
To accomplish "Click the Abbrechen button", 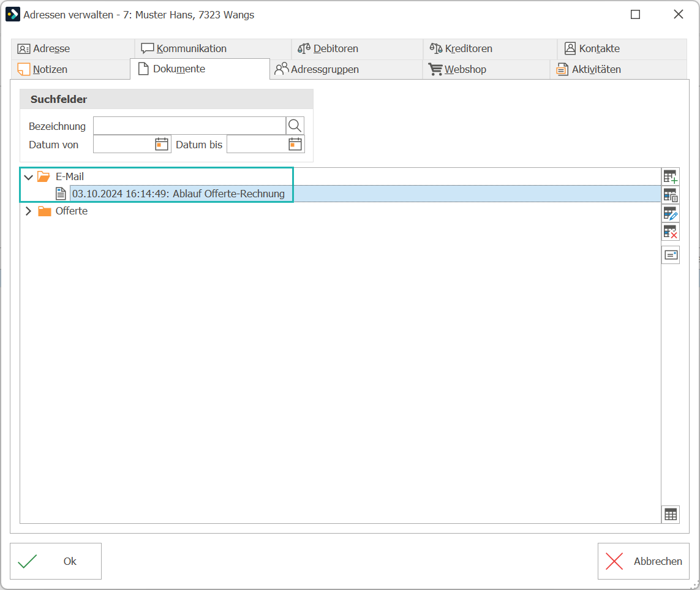I will pyautogui.click(x=644, y=561).
